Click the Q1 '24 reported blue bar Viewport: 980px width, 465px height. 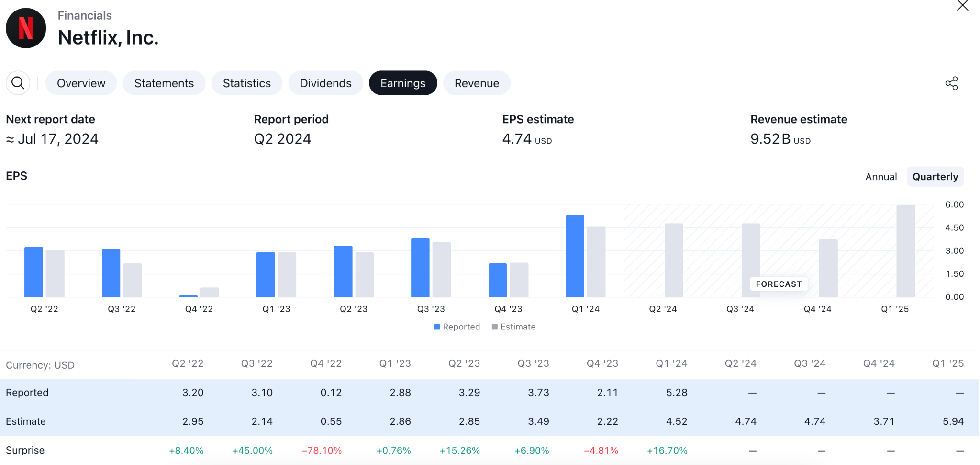[x=575, y=256]
